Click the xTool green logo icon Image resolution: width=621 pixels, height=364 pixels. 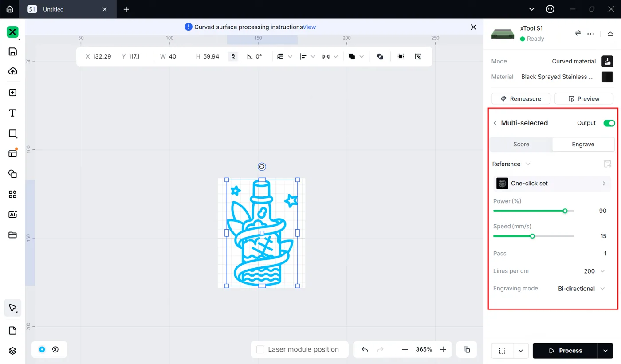(x=12, y=32)
